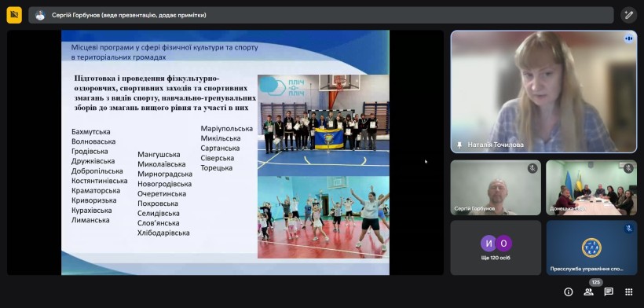Click 'Сіверська' in the slide list

[218, 158]
